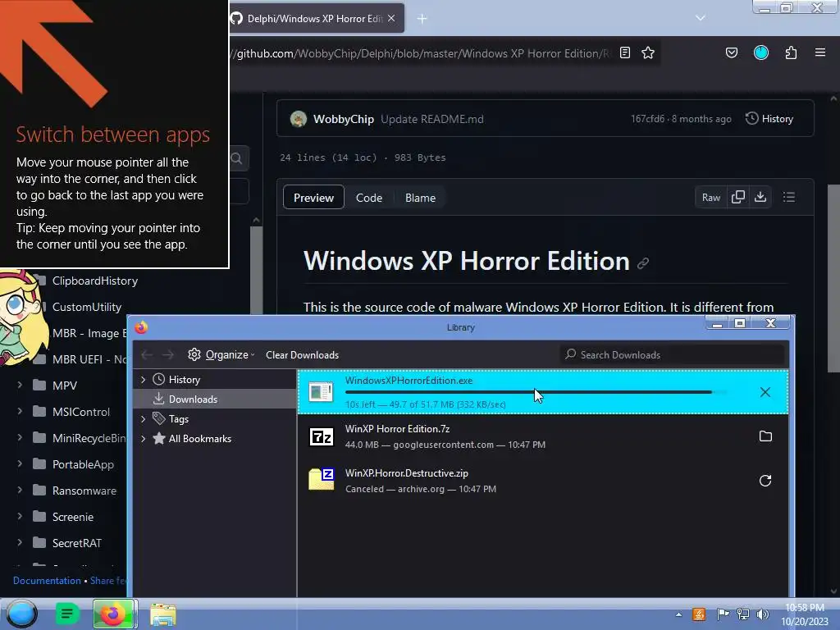This screenshot has height=630, width=840.
Task: Expand the Tags tree node
Action: pyautogui.click(x=143, y=419)
